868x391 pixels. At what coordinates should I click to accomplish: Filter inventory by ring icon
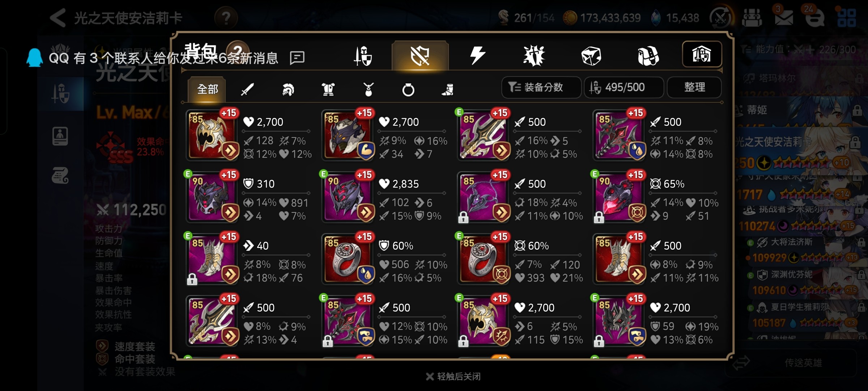click(408, 89)
